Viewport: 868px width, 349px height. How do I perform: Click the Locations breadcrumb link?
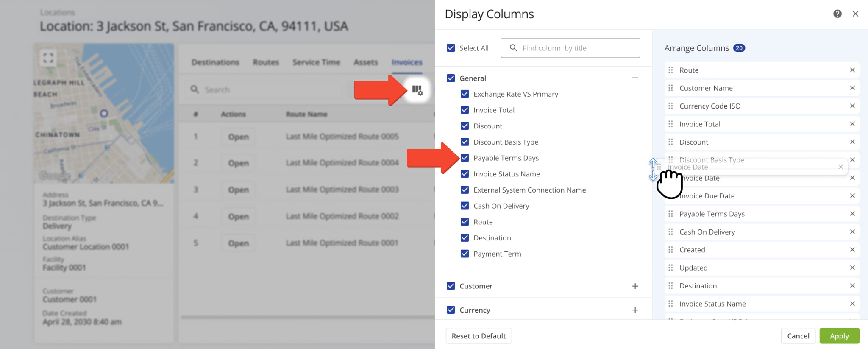tap(57, 13)
